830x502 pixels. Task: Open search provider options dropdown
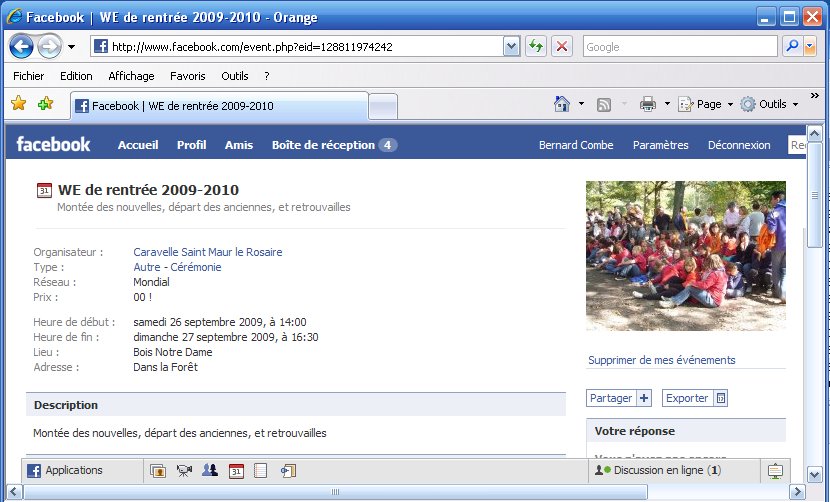coord(810,47)
